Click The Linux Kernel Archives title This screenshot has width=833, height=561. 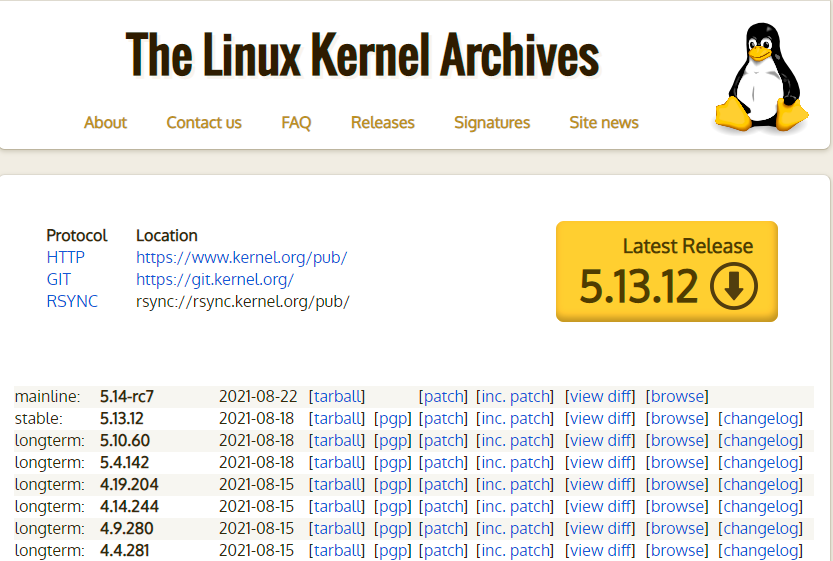point(362,55)
